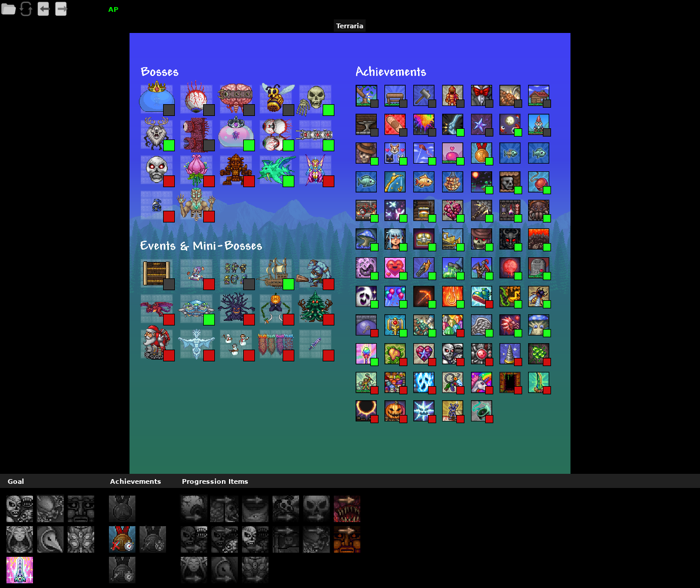Toggle the red bow tie achievement
Screen dimensions: 700x588
pos(481,96)
